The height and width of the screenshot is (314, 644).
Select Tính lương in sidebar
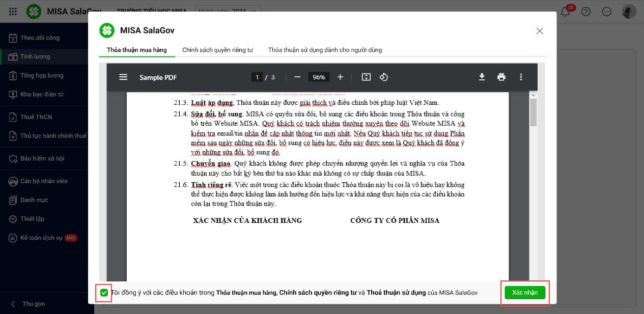point(44,56)
